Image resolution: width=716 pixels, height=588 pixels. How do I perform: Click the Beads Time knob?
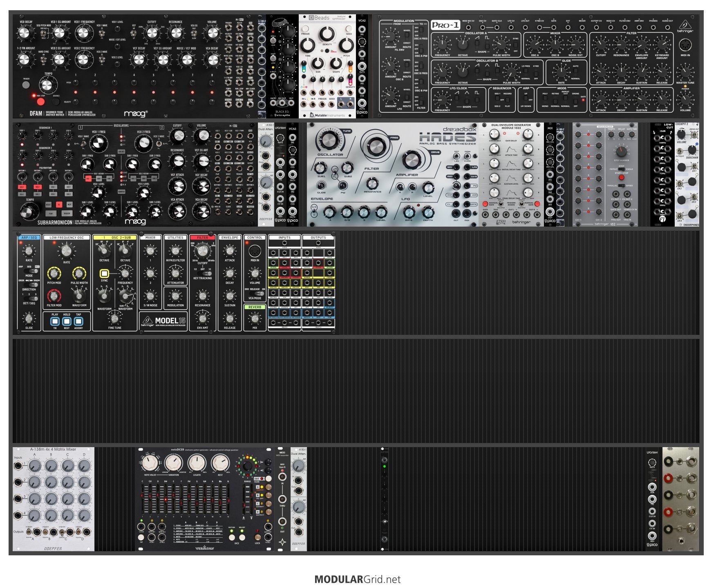tap(307, 46)
